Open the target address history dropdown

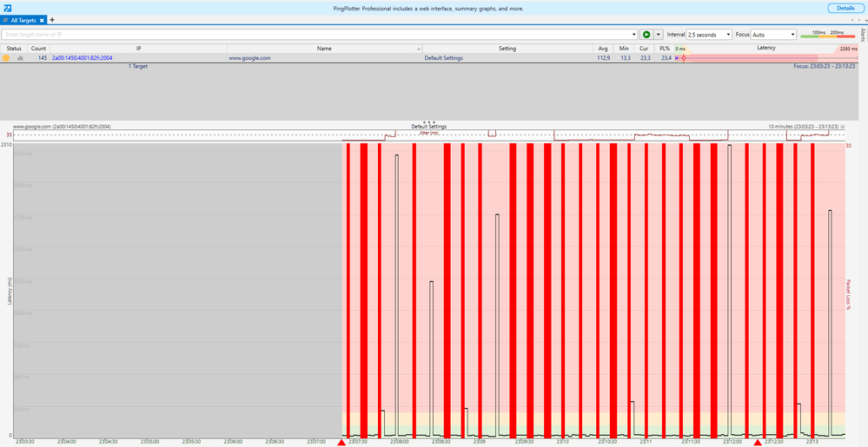[633, 35]
